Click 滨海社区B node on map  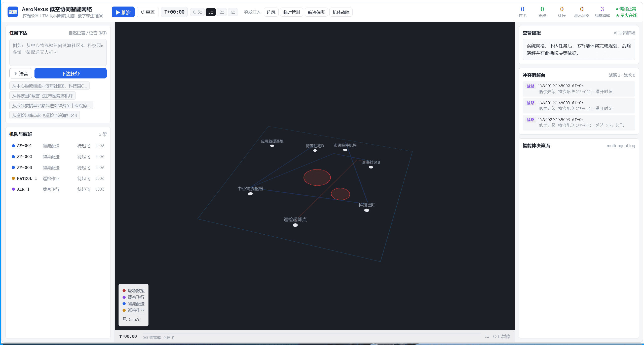371,167
